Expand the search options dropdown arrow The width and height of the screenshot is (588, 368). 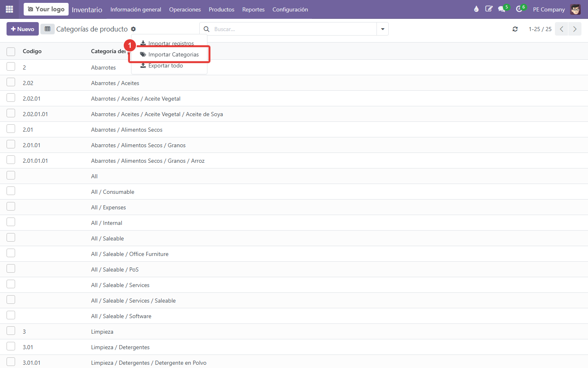pyautogui.click(x=383, y=29)
